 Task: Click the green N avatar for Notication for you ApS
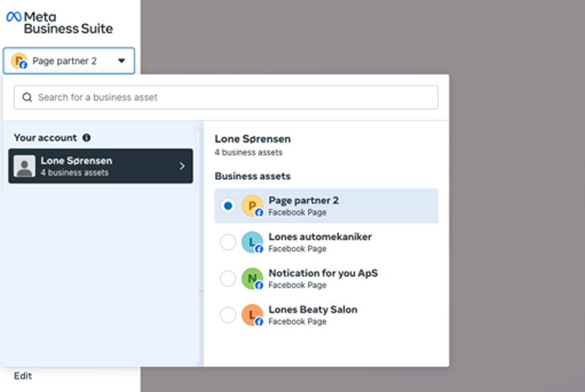253,279
